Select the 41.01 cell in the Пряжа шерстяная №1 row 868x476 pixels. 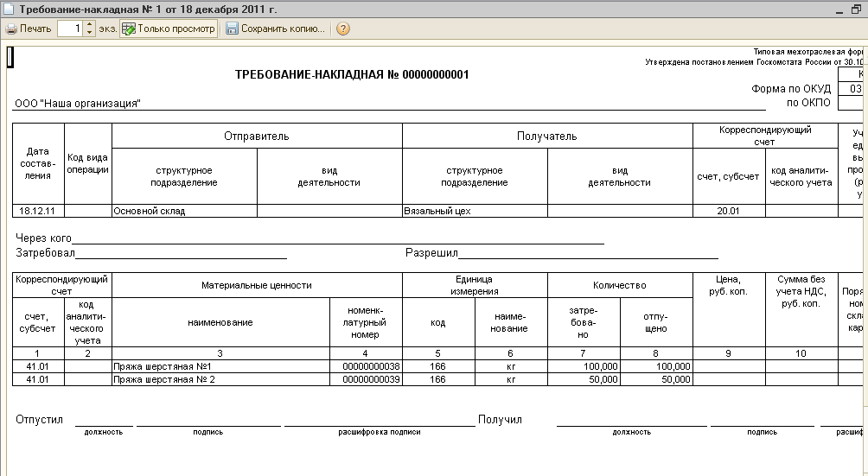(38, 366)
